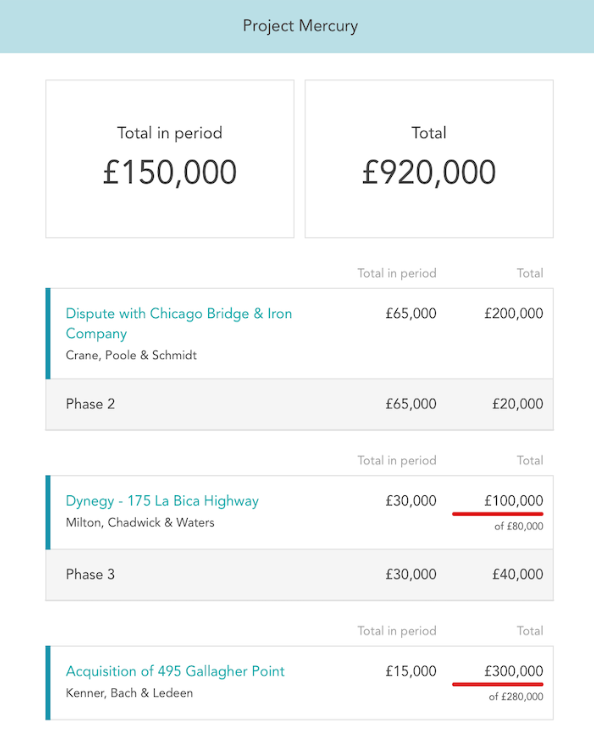Click the Kenner, Bach & Ledeen firm name

(x=129, y=693)
